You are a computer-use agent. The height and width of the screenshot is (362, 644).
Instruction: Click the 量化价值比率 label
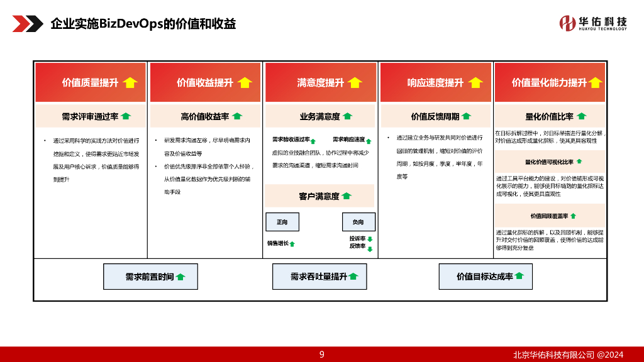[x=550, y=116]
